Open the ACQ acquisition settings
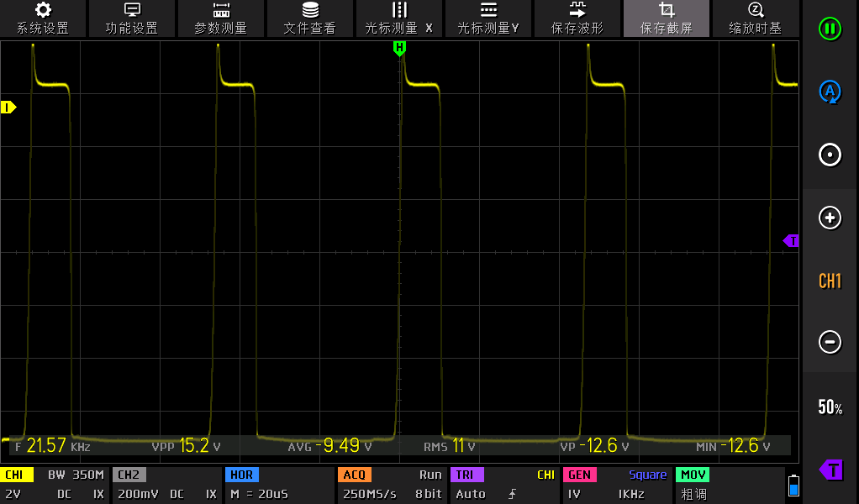 point(355,475)
